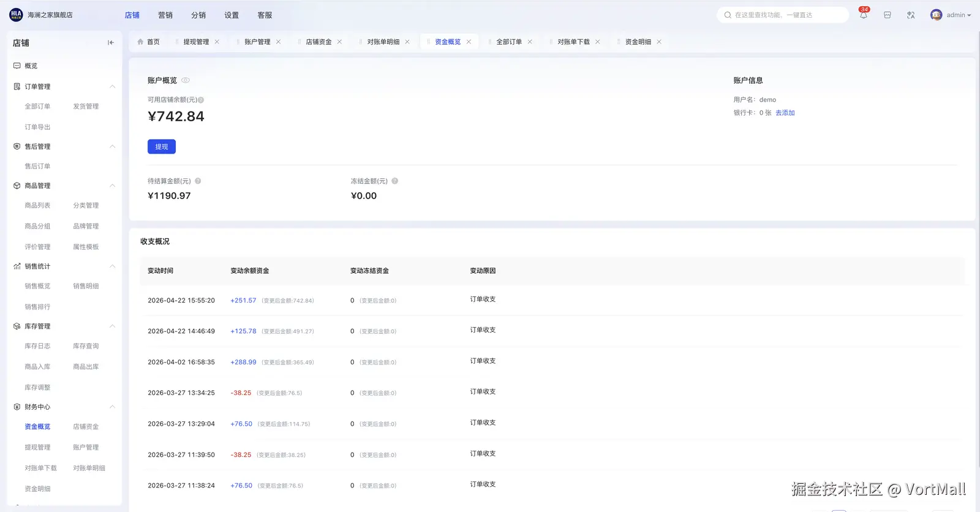This screenshot has width=980, height=512.
Task: Open 商品出库 in the sidebar
Action: (x=86, y=367)
